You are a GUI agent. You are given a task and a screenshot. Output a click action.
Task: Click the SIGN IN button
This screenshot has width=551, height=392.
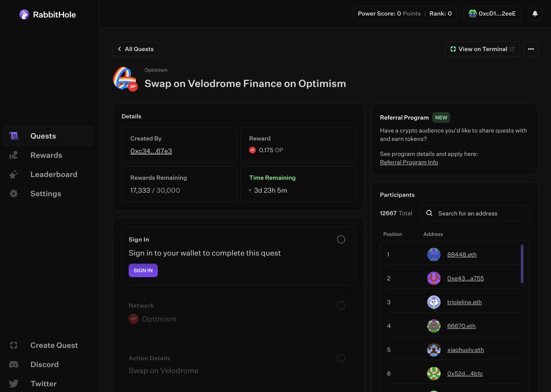tap(143, 270)
